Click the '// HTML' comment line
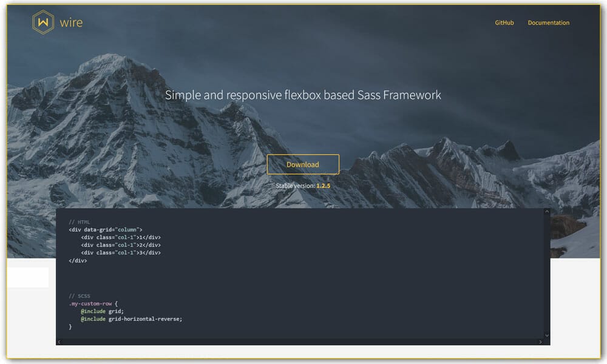 (79, 222)
